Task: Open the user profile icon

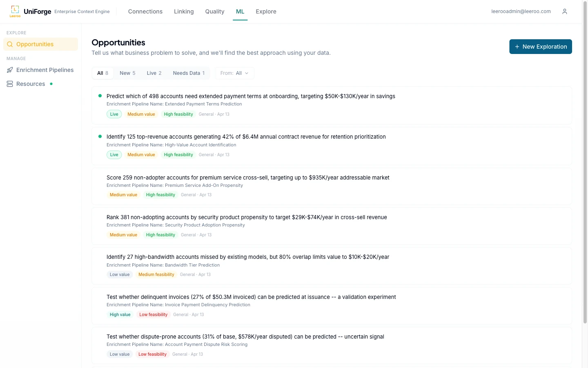Action: click(x=565, y=11)
